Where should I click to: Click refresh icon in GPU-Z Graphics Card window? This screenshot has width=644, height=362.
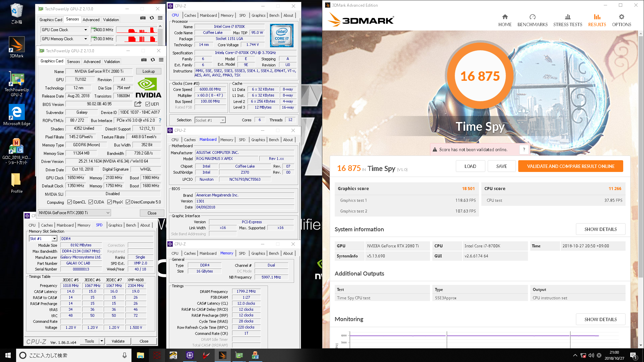click(153, 60)
